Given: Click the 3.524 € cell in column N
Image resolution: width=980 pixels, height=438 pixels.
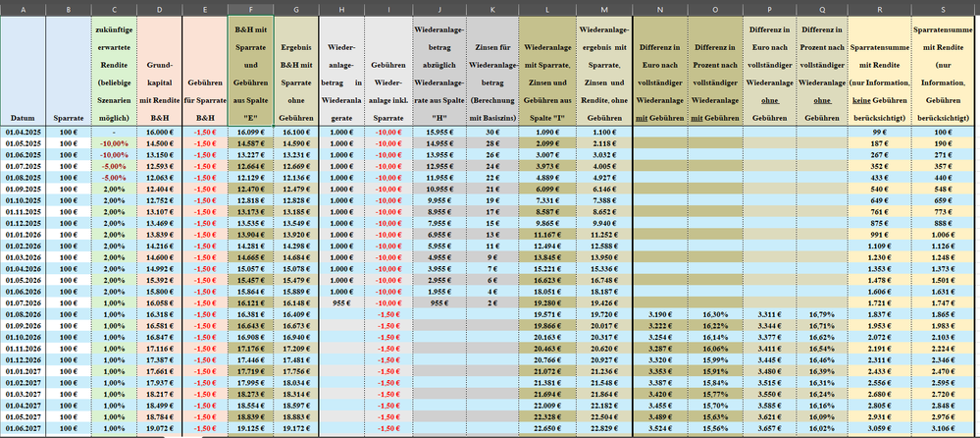Looking at the screenshot, I should (x=660, y=428).
